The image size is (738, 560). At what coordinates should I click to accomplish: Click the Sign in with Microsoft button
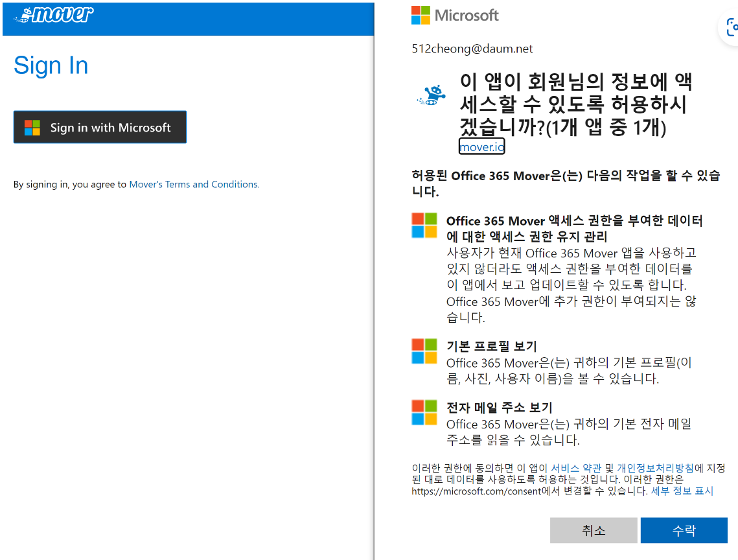pyautogui.click(x=100, y=127)
